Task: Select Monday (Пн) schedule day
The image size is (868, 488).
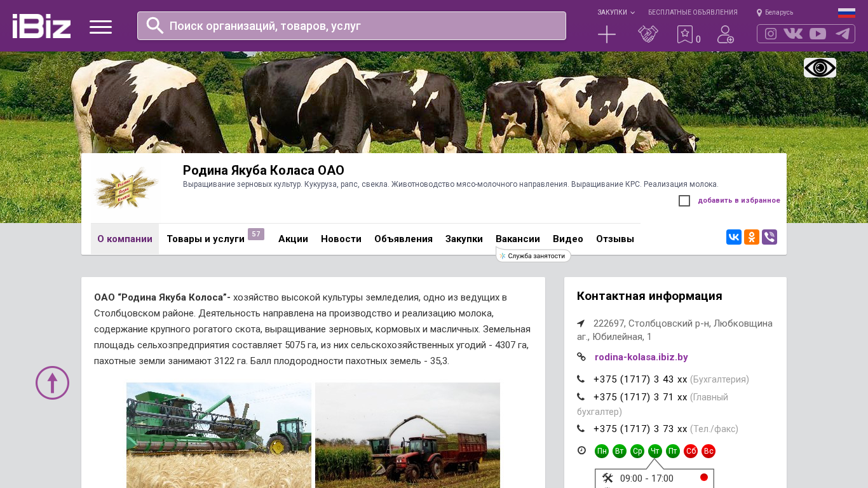Action: click(602, 451)
